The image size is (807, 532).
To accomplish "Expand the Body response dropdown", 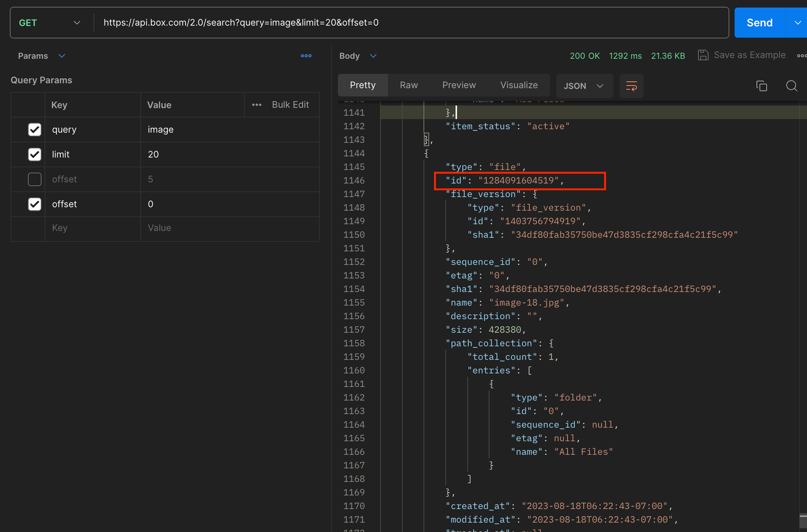I will point(373,56).
